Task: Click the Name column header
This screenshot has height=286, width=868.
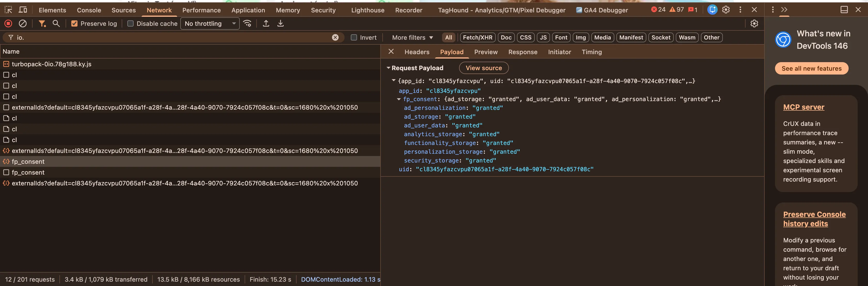Action: tap(190, 52)
